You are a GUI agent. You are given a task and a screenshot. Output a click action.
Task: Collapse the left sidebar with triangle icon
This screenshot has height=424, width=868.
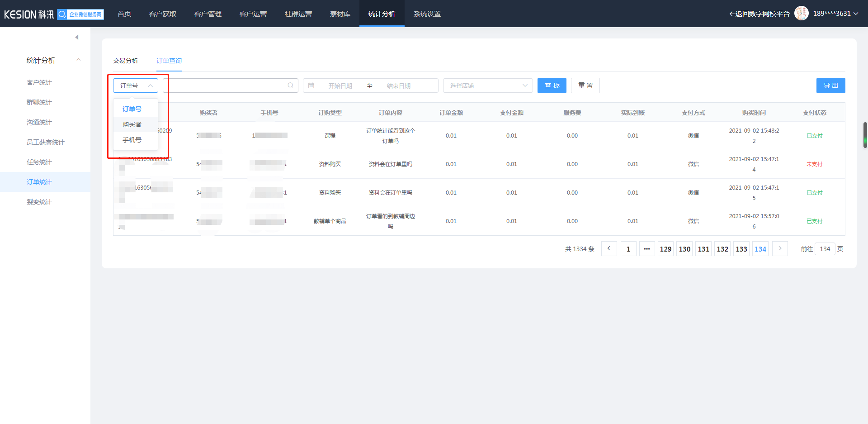tap(77, 37)
